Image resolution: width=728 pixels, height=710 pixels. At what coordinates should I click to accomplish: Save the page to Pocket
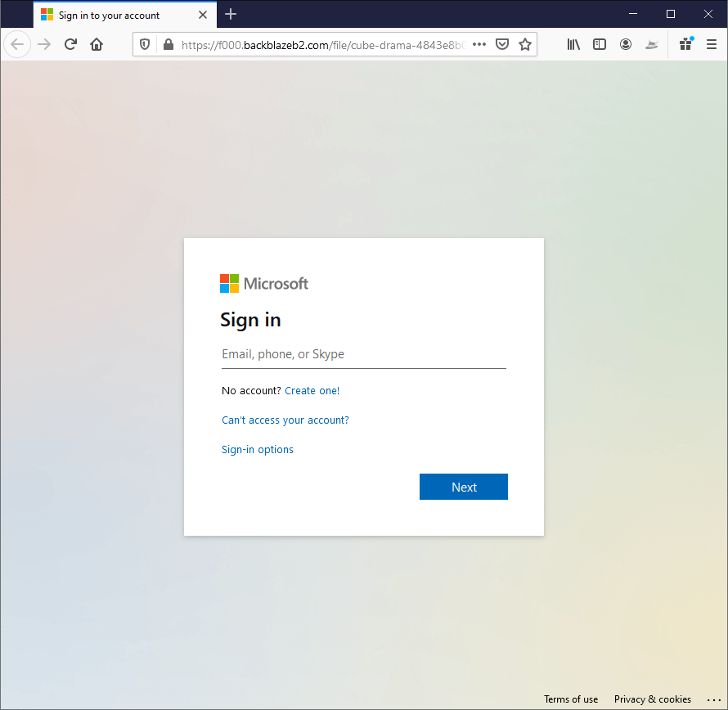502,44
